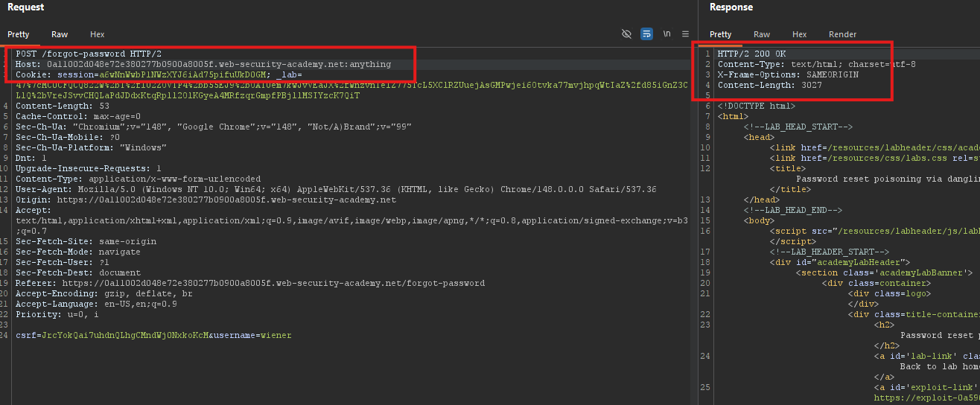Click the 'Priority: u=0, i' header
The image size is (980, 405).
click(x=57, y=315)
